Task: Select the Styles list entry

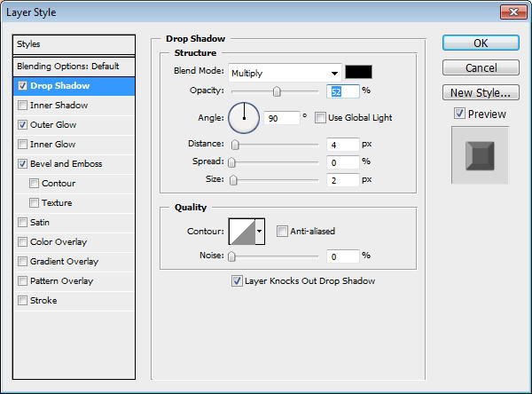Action: [74, 44]
